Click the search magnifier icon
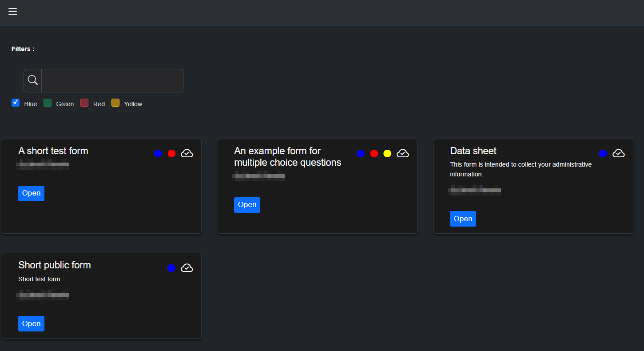Viewport: 644px width, 351px height. point(33,80)
